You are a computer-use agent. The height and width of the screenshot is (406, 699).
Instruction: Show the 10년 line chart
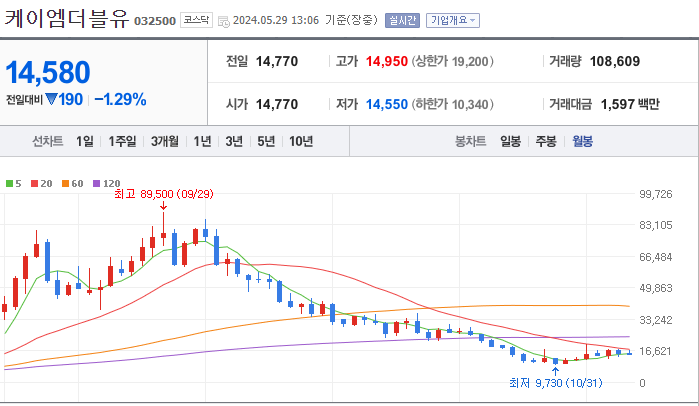tap(301, 142)
